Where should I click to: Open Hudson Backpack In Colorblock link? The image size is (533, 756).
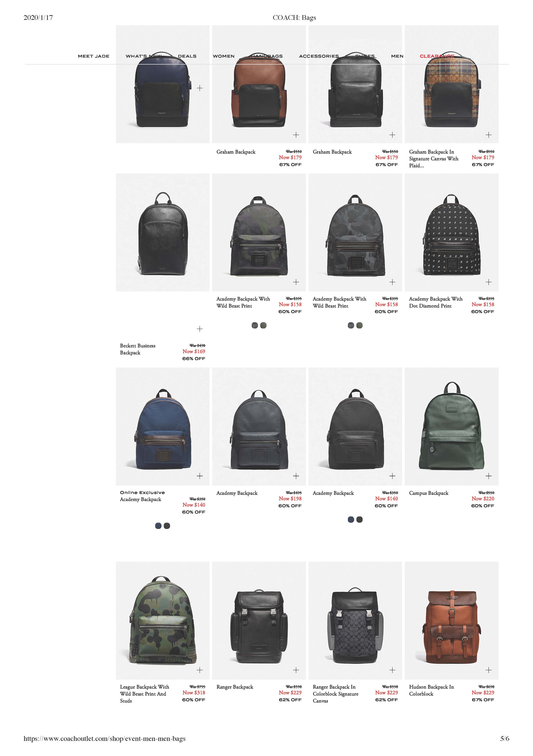pos(431,690)
